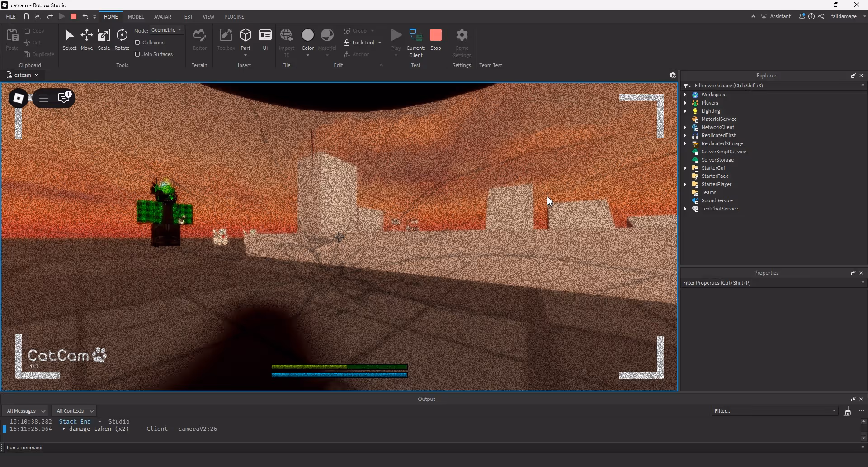Screen dimensions: 868x467
Task: Select ServerScriptService in Explorer
Action: pos(723,152)
